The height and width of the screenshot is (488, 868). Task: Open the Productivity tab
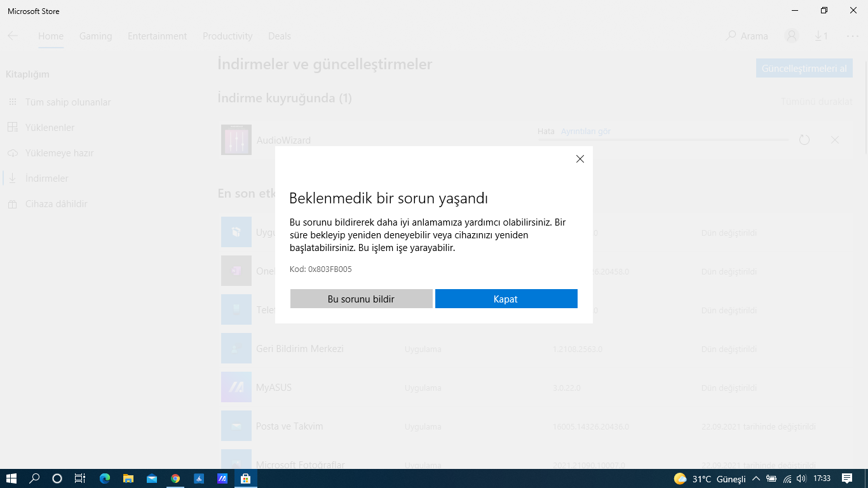tap(227, 36)
